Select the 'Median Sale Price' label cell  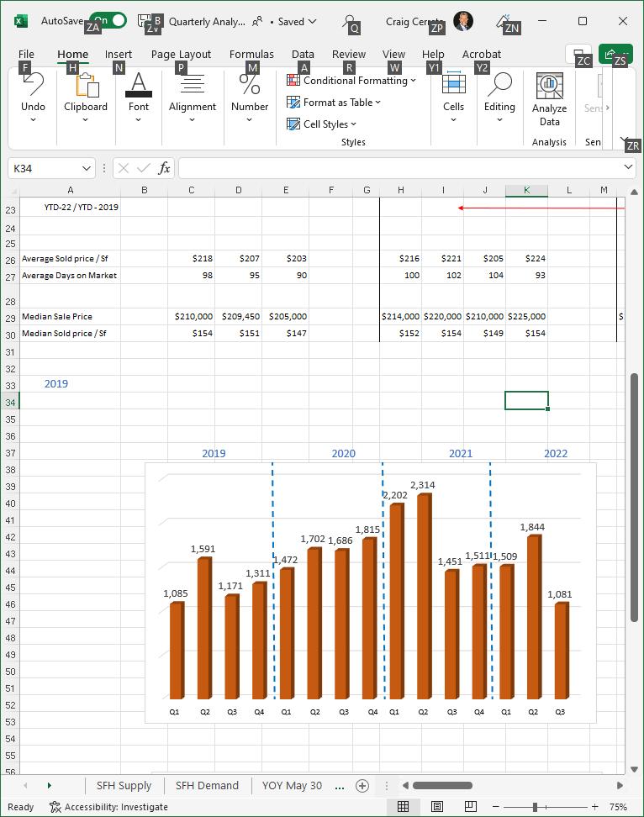pyautogui.click(x=70, y=316)
